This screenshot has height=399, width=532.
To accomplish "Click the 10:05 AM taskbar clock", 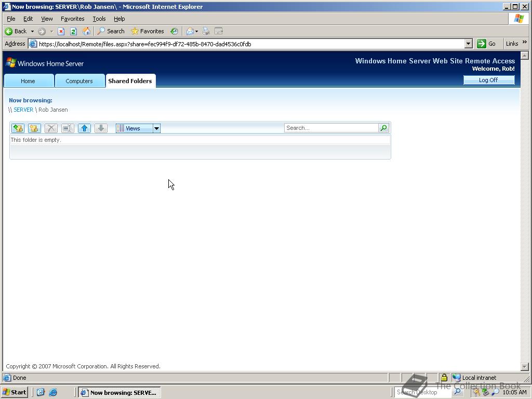I will coord(514,392).
